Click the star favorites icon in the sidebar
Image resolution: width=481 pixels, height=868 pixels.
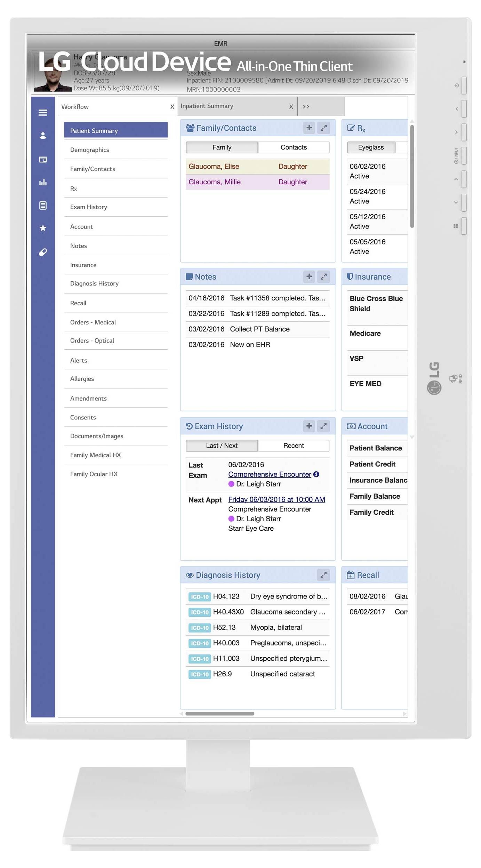[43, 228]
